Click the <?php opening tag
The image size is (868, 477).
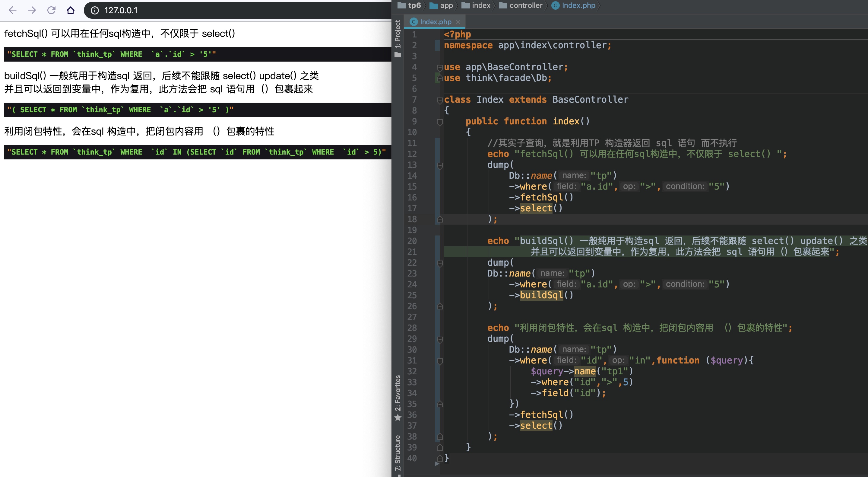coord(457,34)
